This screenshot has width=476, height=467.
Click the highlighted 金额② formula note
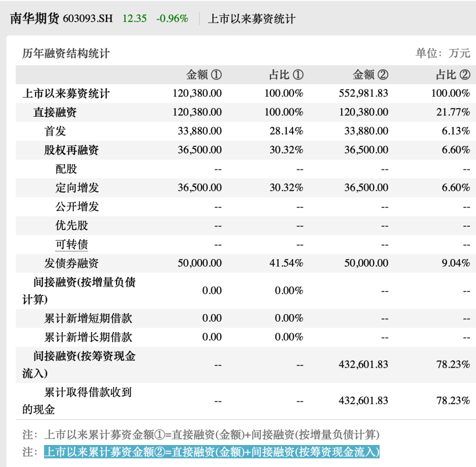pos(212,452)
